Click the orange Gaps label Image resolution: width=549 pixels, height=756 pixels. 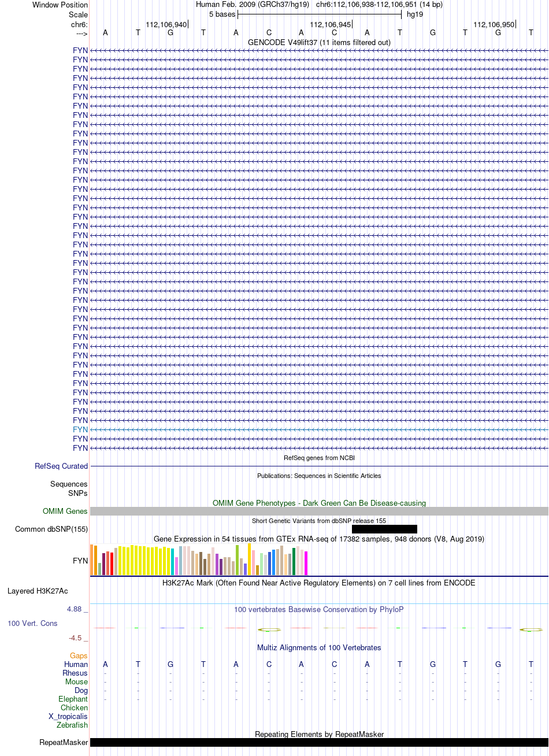[79, 655]
